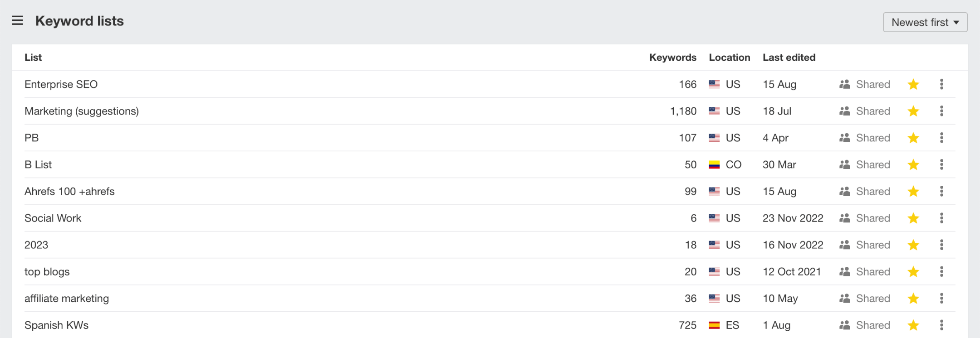This screenshot has height=338, width=980.
Task: Click the Last edited column header
Action: point(789,58)
